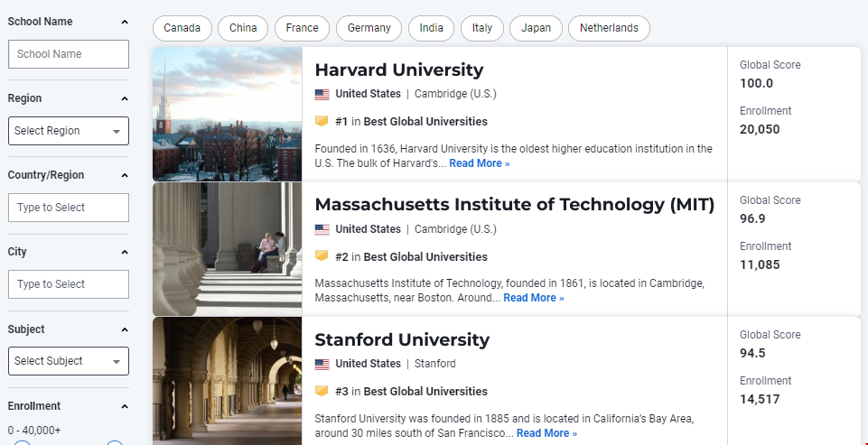Click Read More in Stanford description
Image resolution: width=868 pixels, height=445 pixels.
[x=547, y=433]
